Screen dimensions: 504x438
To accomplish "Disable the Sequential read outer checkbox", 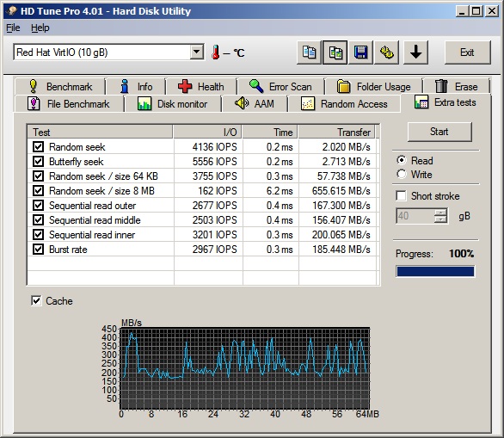I will (38, 206).
